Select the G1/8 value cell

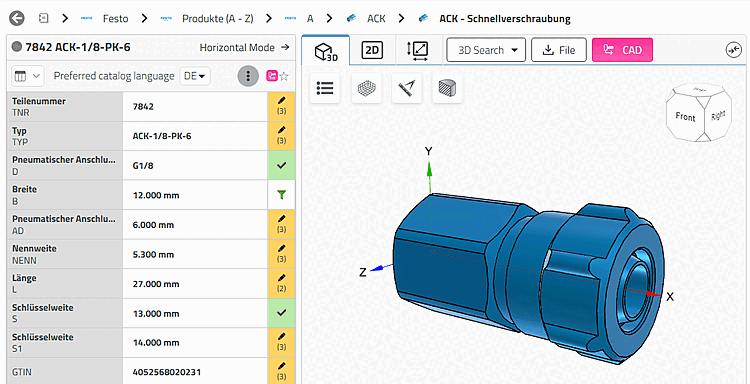(195, 165)
